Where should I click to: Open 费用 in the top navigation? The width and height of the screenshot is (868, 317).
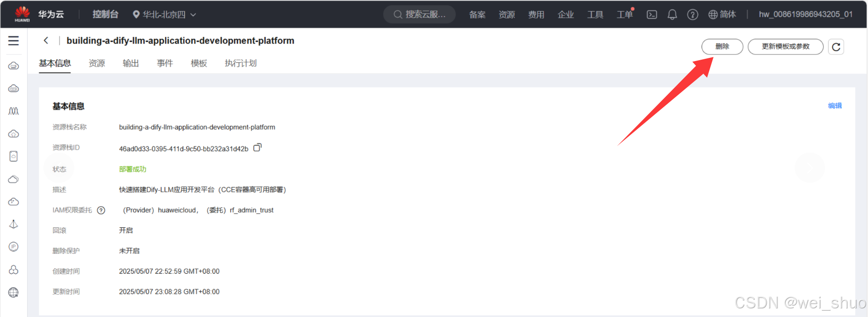[x=536, y=14]
